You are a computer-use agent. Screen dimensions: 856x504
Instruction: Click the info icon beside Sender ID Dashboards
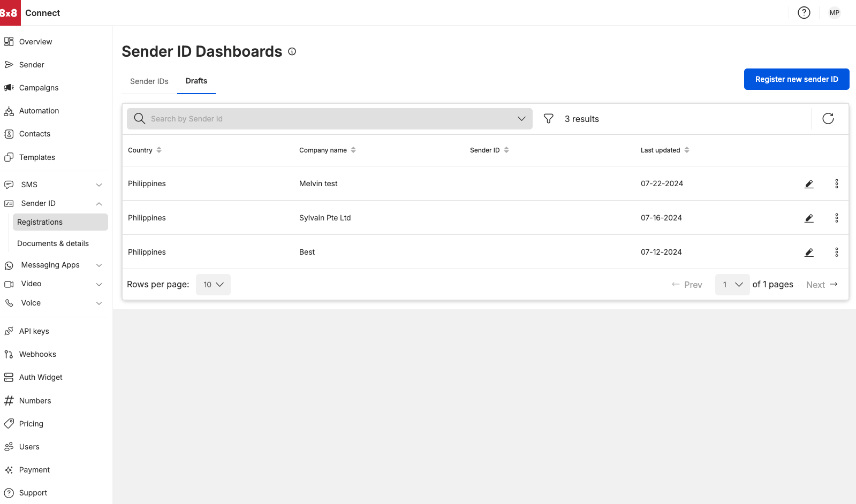(x=292, y=52)
